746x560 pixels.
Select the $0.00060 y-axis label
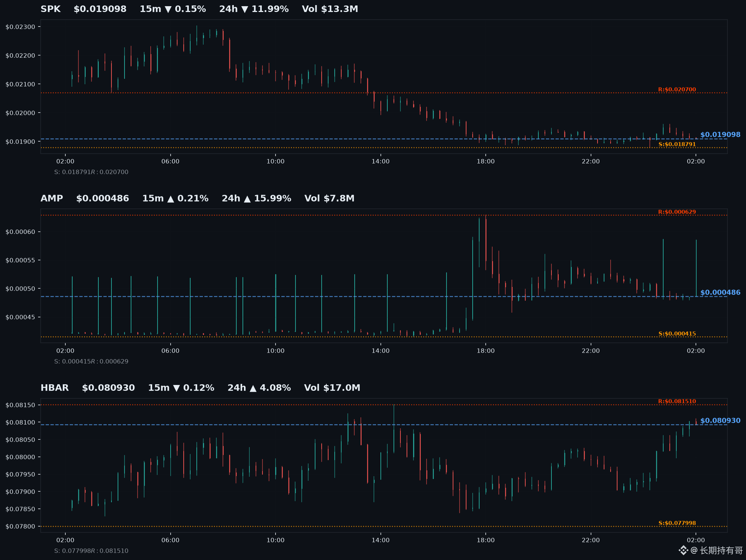click(x=20, y=232)
